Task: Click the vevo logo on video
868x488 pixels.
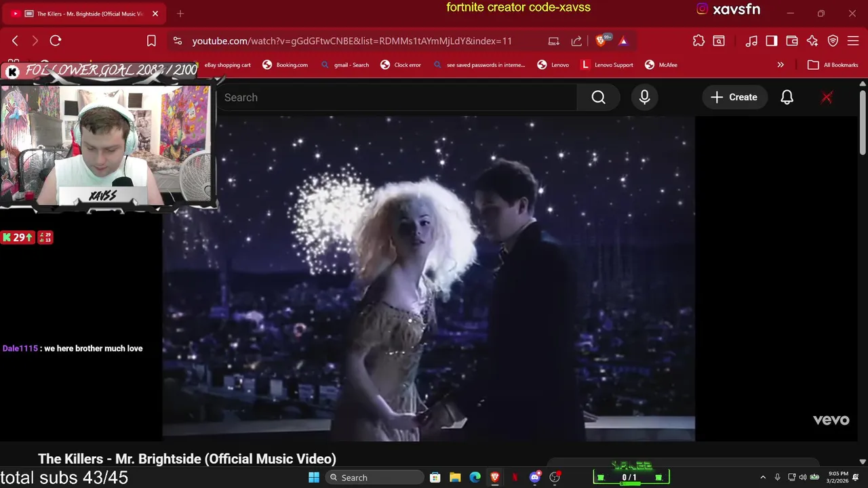Action: [831, 420]
